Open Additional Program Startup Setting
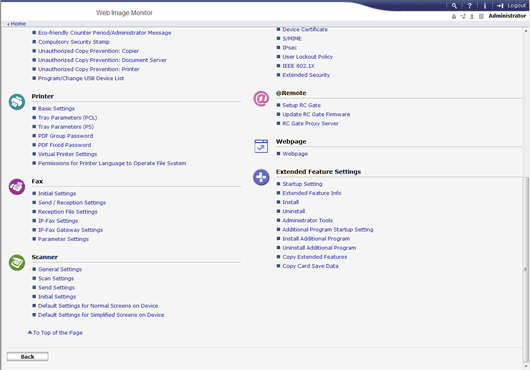 click(x=328, y=230)
